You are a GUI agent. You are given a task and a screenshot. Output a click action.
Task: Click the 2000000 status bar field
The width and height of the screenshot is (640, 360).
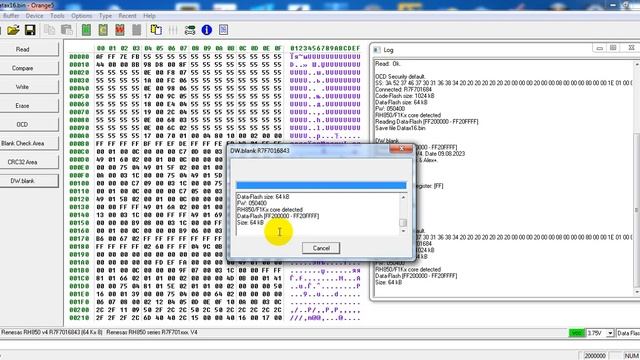[x=595, y=356]
